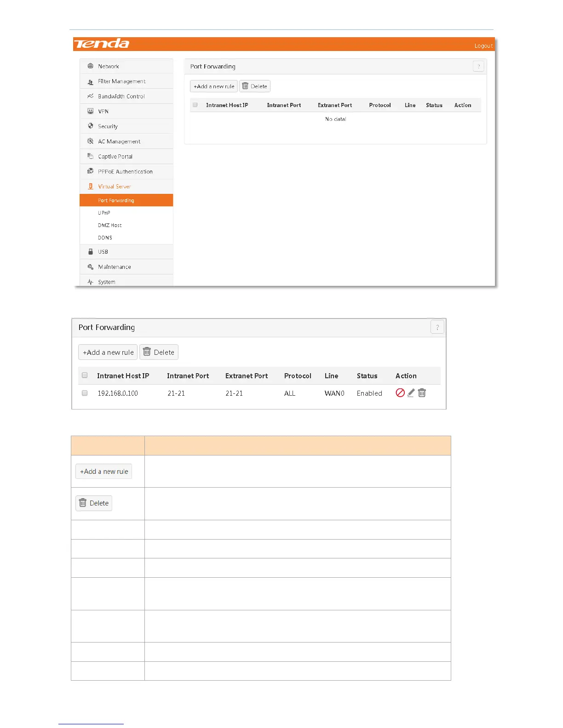The image size is (563, 728).
Task: Click the No data! message
Action: [336, 119]
